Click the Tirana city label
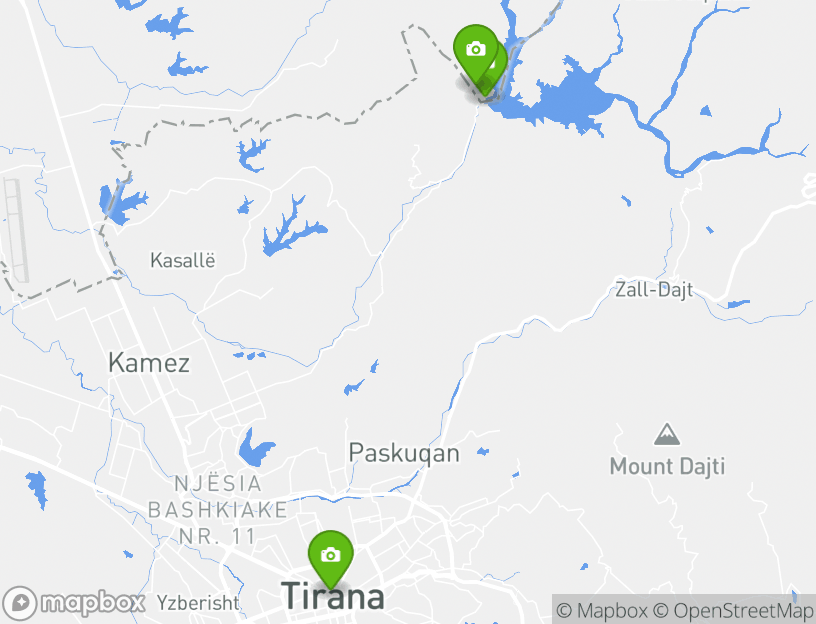 tap(333, 596)
